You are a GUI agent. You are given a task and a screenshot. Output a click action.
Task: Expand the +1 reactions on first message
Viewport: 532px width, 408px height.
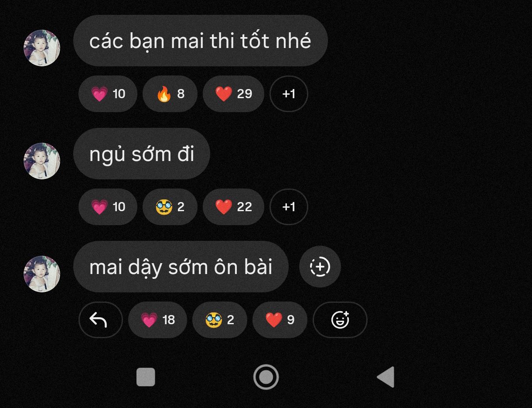point(289,94)
